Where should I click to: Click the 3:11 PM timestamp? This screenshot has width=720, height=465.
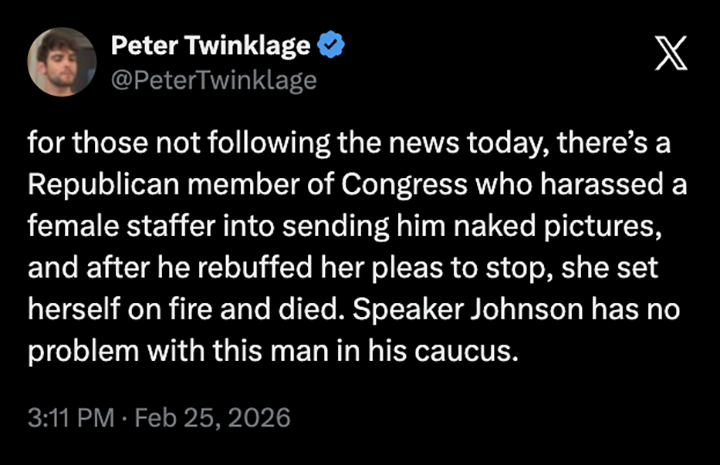72,415
